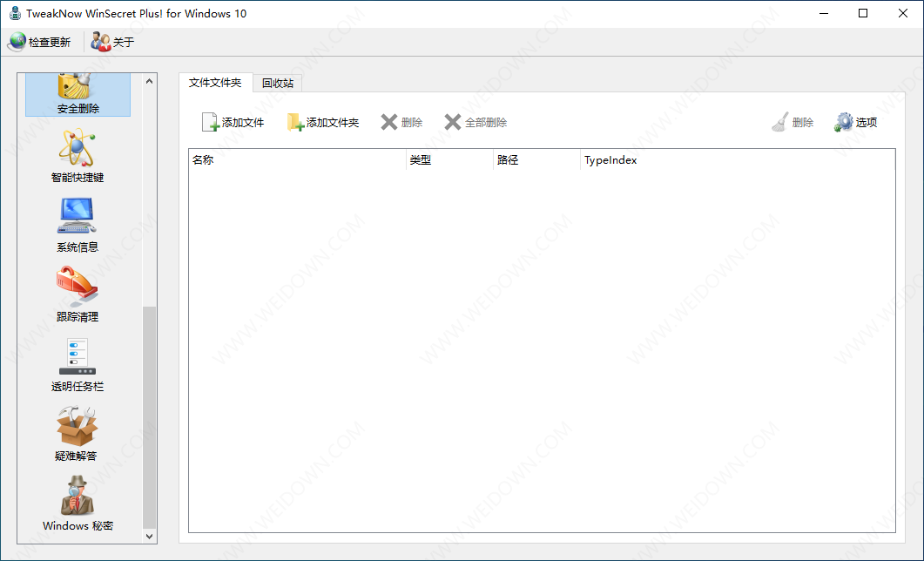The width and height of the screenshot is (924, 561).
Task: Sort list by the 路径 column header
Action: (x=536, y=160)
